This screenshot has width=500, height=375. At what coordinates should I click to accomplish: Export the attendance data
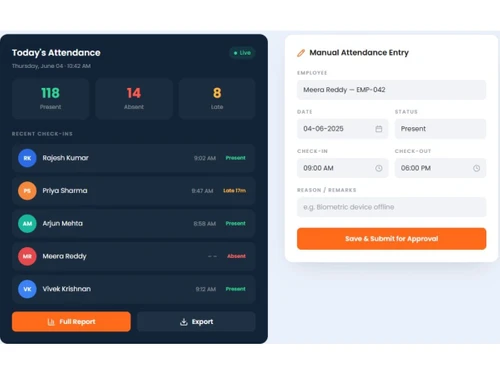(196, 322)
